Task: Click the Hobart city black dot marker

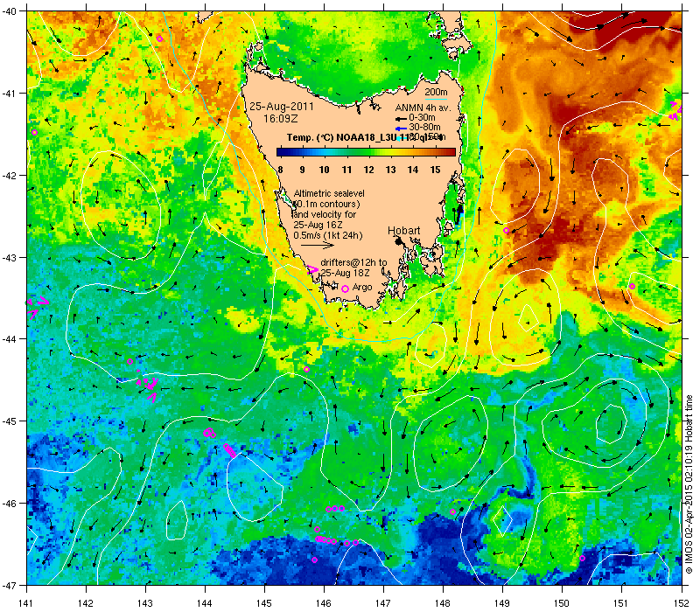Action: (398, 241)
